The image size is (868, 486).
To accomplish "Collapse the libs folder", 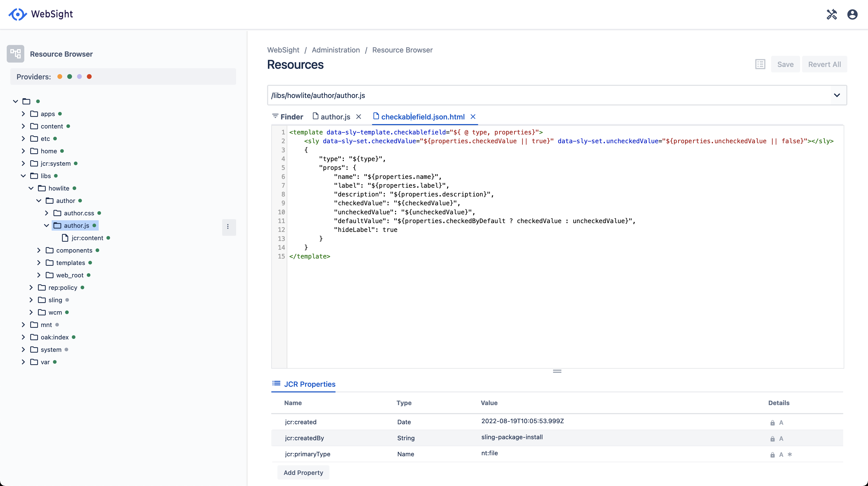I will (23, 176).
